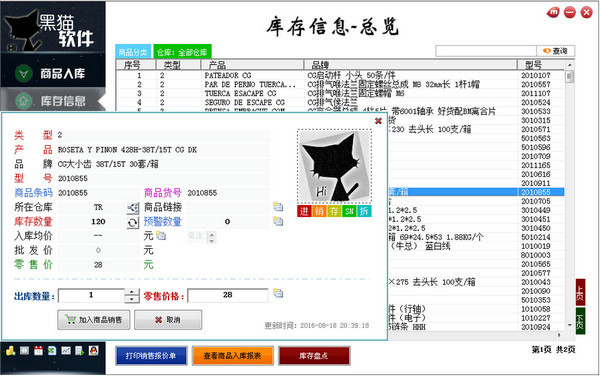Click the edit icon beside 零售价格 input
600x376 pixels.
click(278, 293)
